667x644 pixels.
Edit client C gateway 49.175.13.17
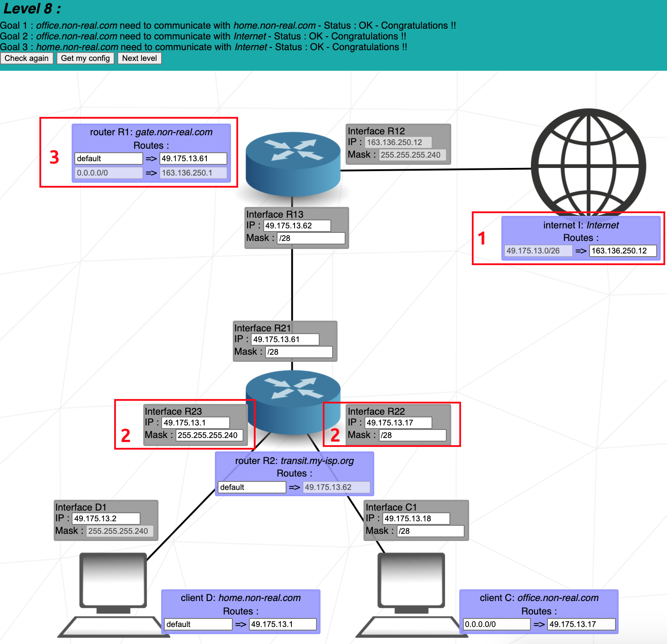581,624
